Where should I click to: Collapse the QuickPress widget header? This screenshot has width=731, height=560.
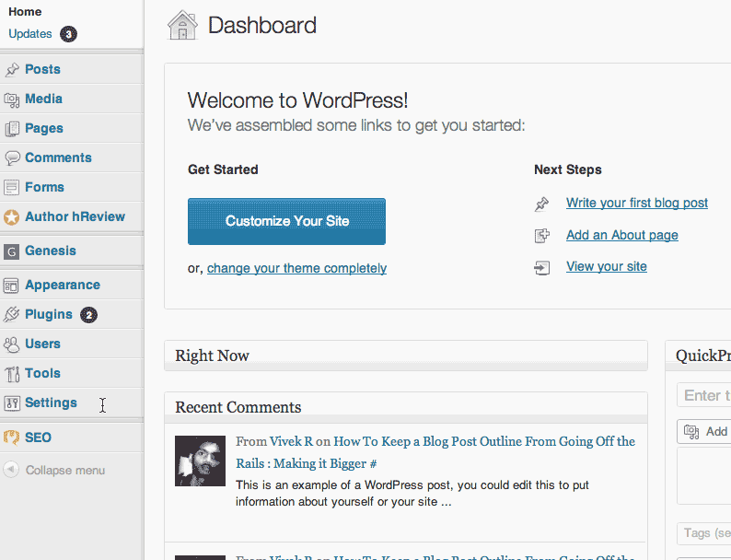point(698,356)
